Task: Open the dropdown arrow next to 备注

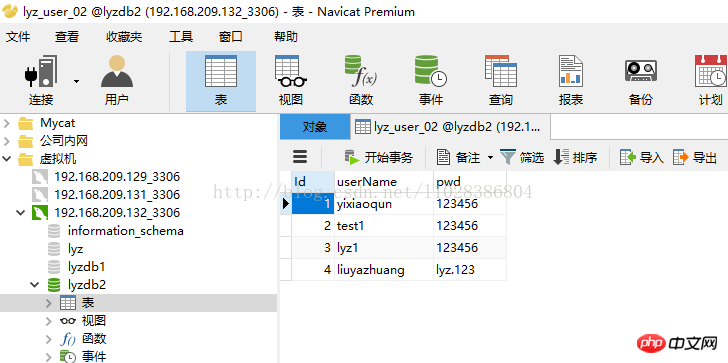Action: pyautogui.click(x=490, y=158)
